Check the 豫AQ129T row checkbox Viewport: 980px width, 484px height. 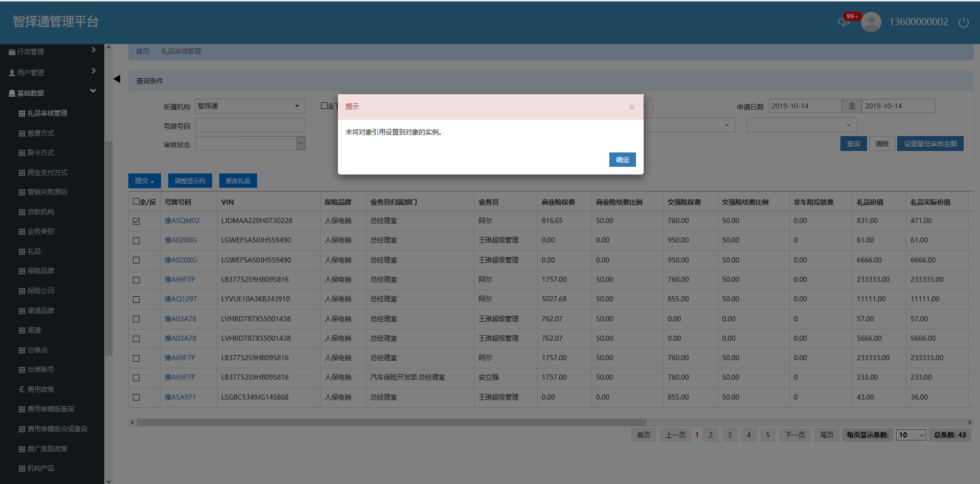coord(136,299)
